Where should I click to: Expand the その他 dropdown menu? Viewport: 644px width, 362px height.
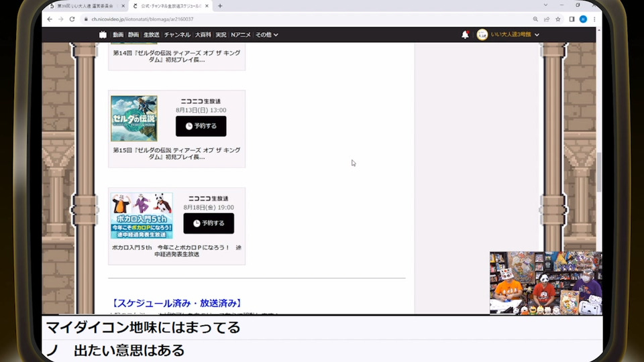pos(266,35)
